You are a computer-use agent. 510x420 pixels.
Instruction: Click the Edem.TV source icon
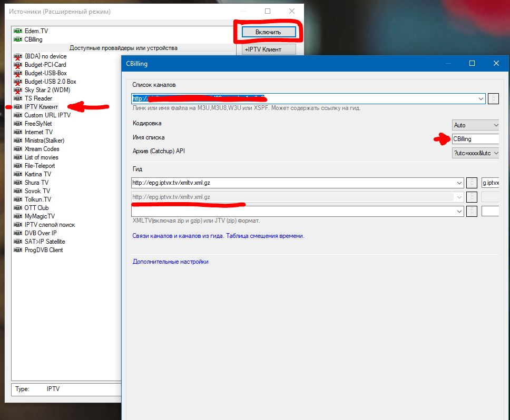(x=18, y=31)
